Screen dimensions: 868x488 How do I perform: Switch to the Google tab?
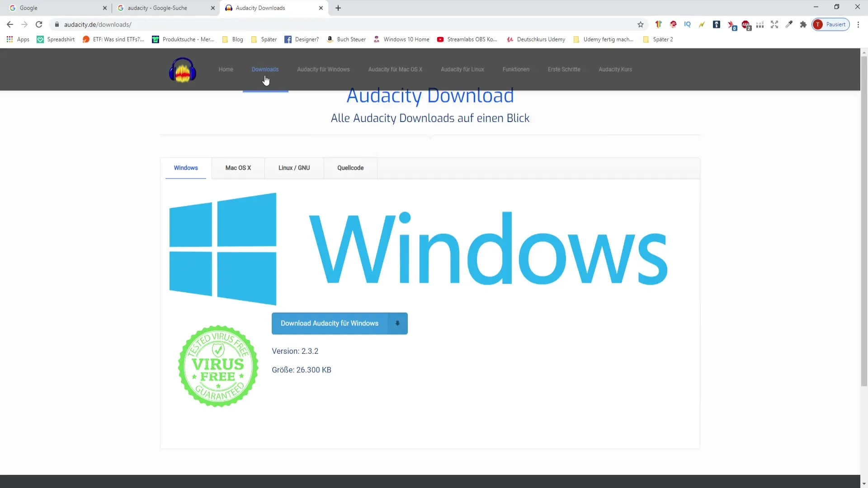(54, 8)
